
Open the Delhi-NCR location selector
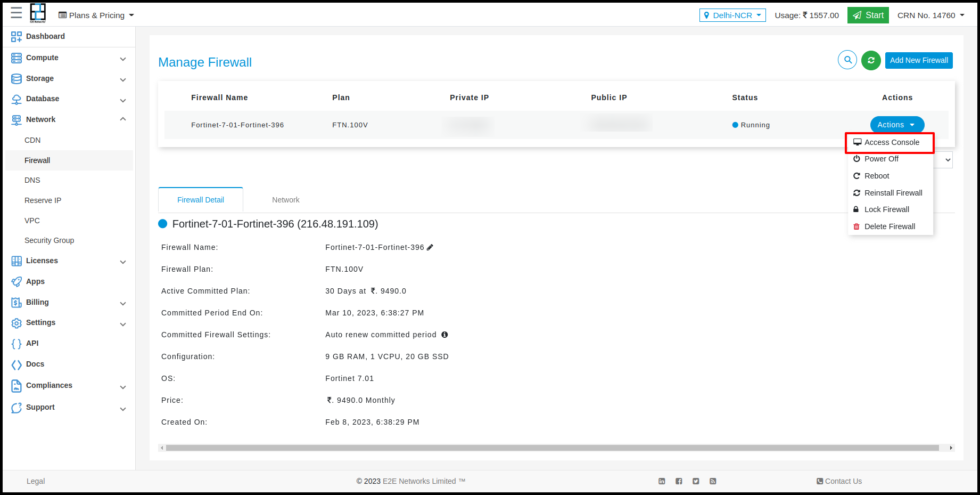tap(732, 15)
